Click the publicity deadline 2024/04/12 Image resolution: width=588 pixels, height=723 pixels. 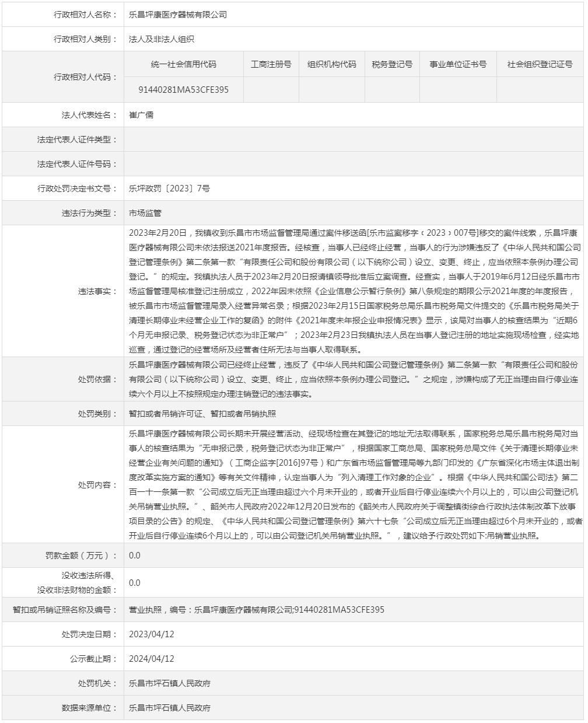point(152,659)
